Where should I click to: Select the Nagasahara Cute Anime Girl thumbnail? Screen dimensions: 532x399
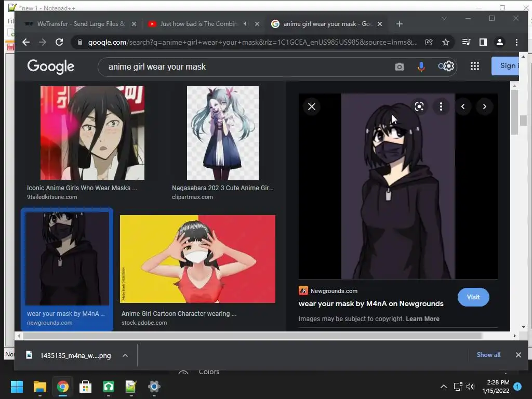point(222,132)
